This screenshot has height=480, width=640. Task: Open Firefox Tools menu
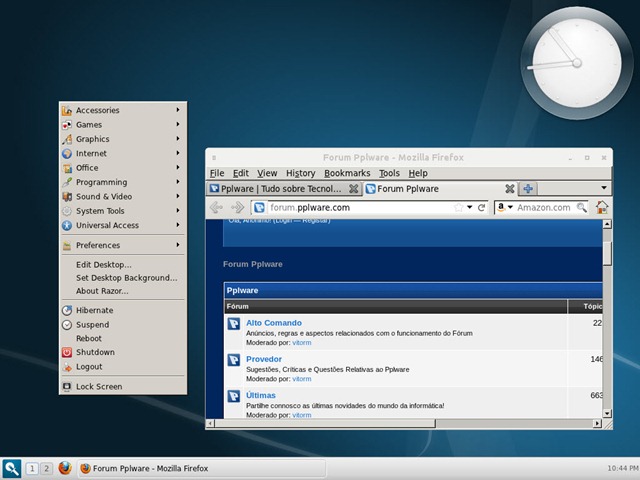(x=389, y=173)
